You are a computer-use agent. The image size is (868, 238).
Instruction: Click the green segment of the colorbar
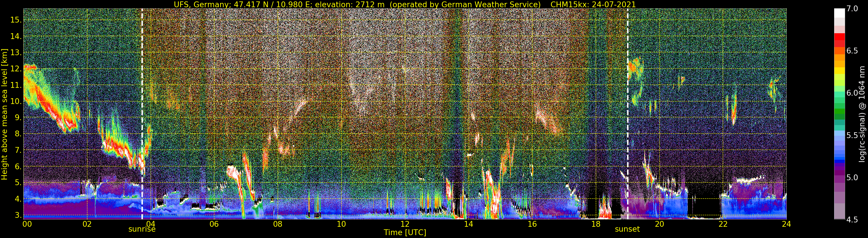click(x=839, y=111)
